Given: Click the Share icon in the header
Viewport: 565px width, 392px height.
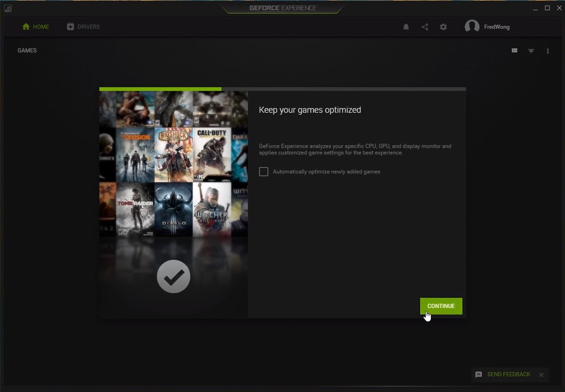Looking at the screenshot, I should (424, 27).
